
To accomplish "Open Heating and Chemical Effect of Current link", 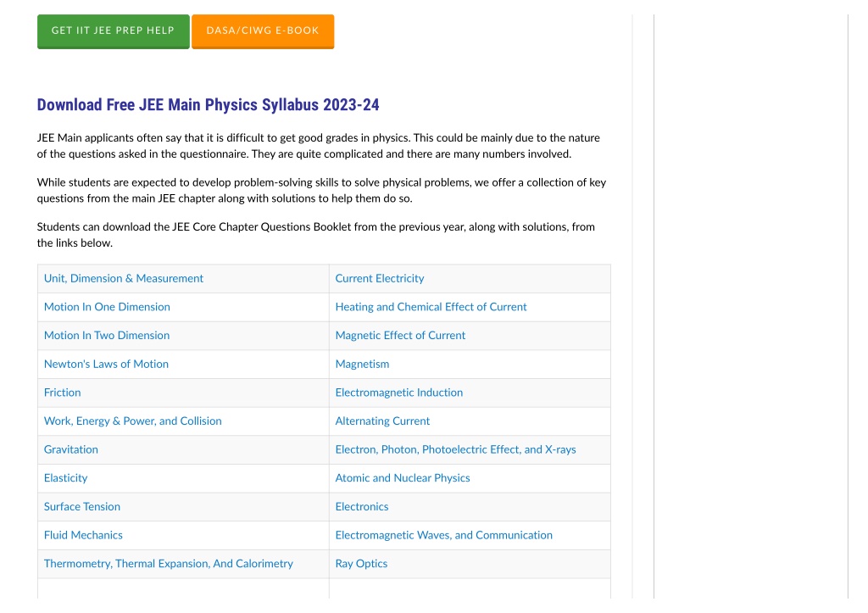I will pos(431,307).
